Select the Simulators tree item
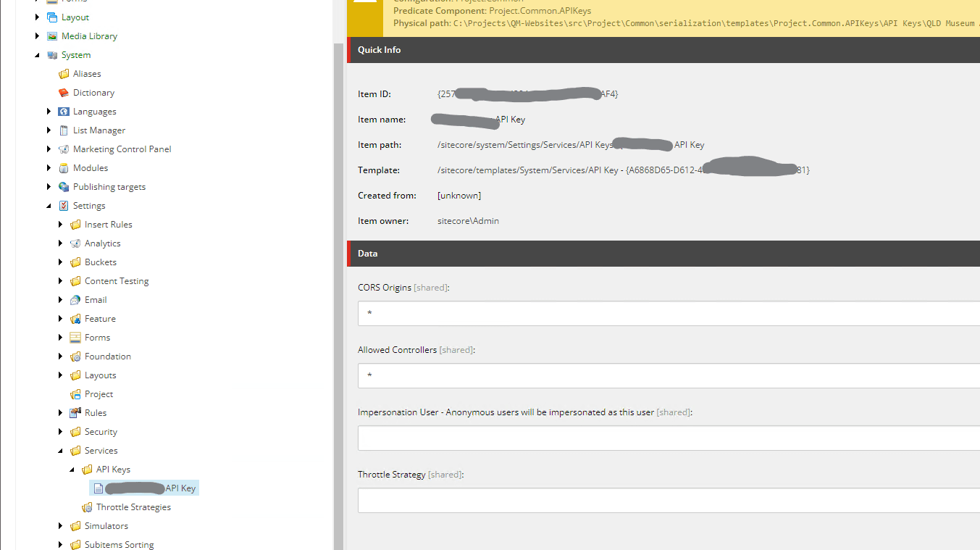 click(106, 526)
